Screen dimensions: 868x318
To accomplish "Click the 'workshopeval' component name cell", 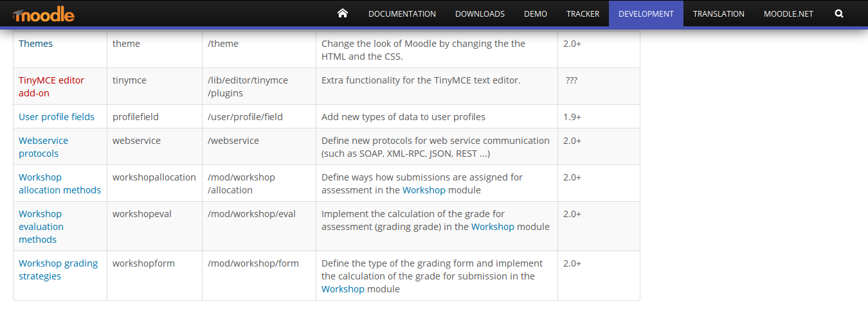I will tap(154, 226).
